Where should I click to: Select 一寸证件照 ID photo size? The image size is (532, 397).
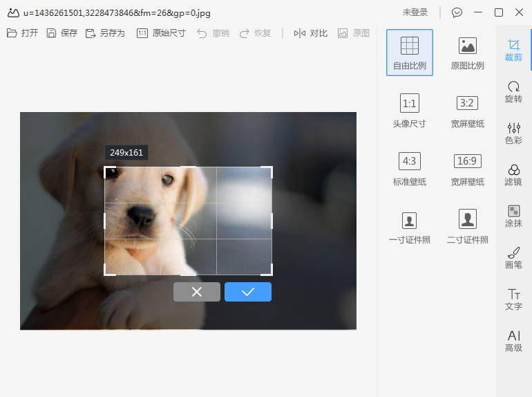pos(410,227)
